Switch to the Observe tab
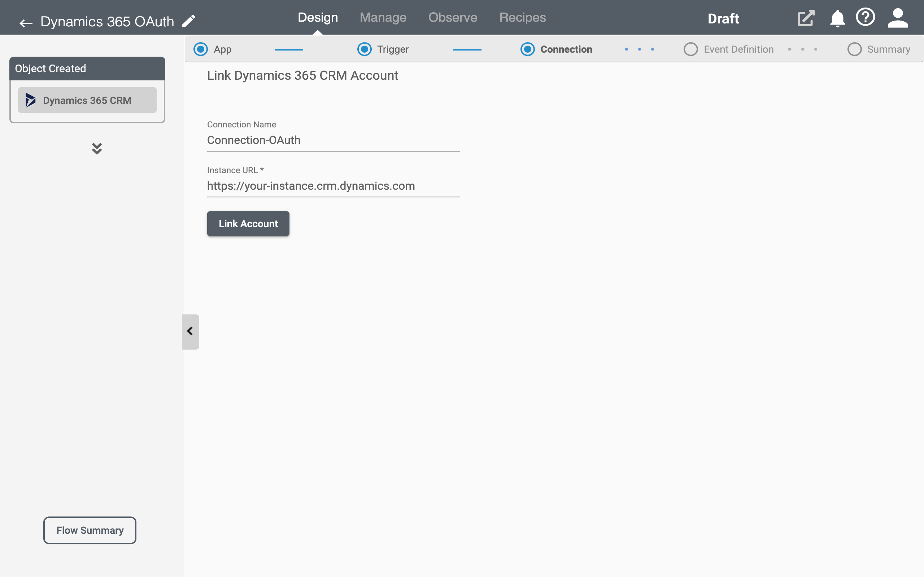The image size is (924, 577). click(452, 17)
